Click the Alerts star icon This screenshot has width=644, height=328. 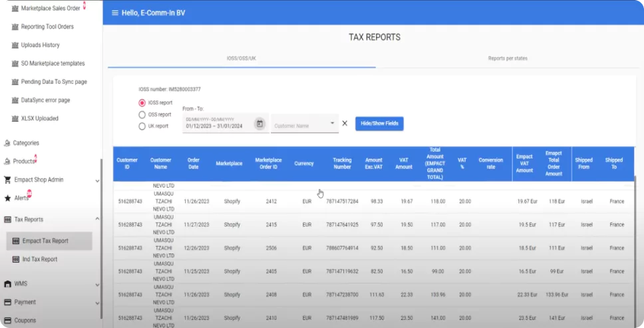(7, 198)
